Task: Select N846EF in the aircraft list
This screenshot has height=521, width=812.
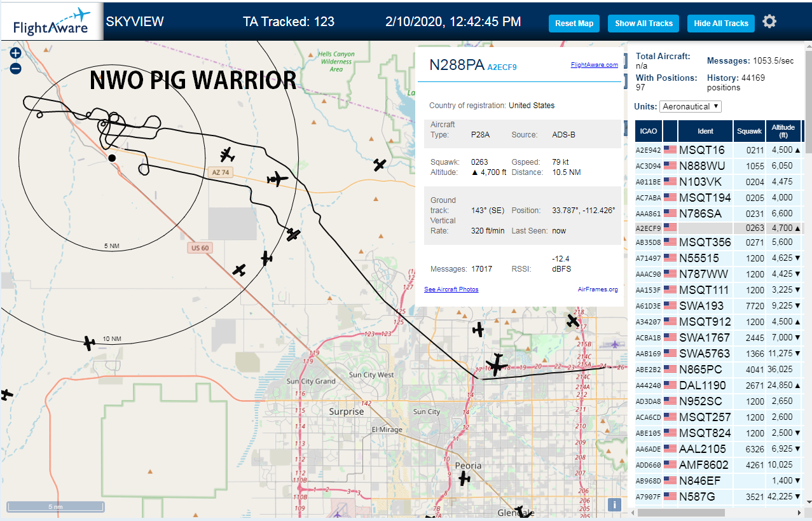Action: click(700, 481)
